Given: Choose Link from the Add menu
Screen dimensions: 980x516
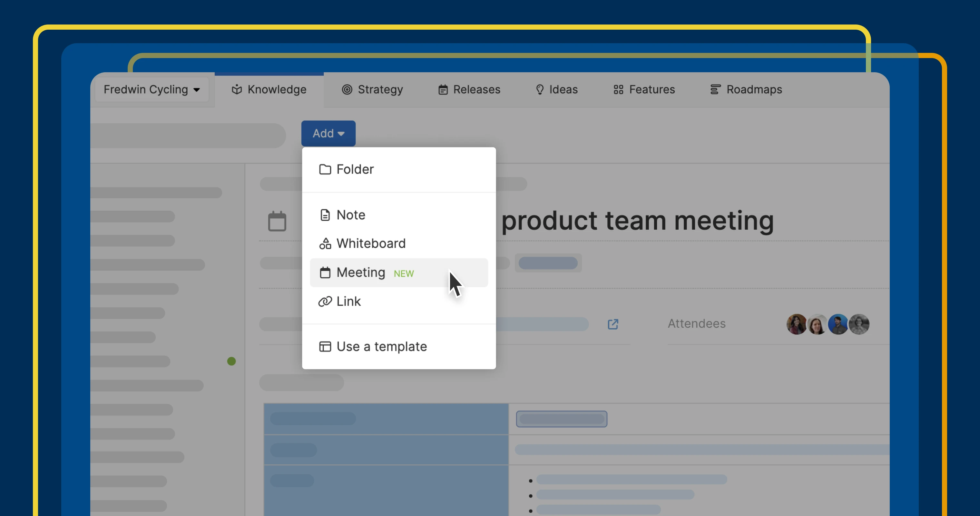Looking at the screenshot, I should [348, 302].
